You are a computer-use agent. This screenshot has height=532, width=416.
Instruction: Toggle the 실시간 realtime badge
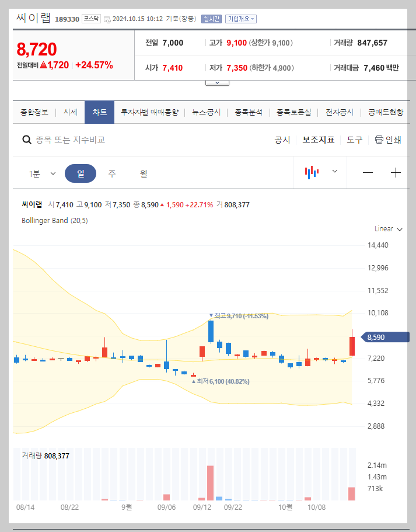[211, 19]
